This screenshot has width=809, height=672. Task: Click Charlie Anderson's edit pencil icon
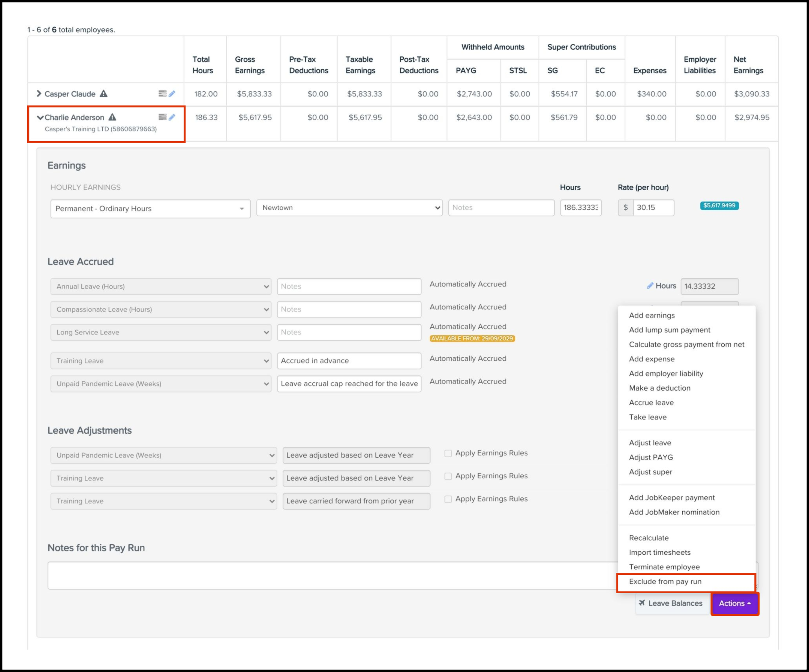click(x=172, y=117)
